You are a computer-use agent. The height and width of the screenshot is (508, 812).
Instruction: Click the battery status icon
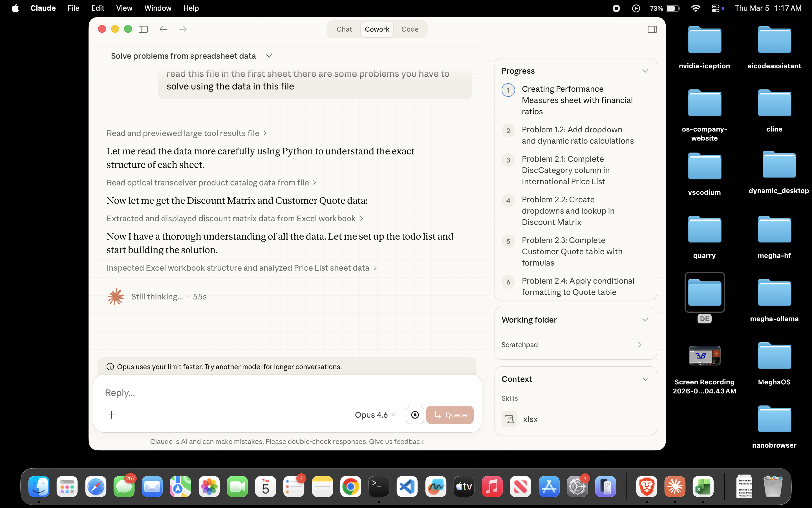click(x=673, y=8)
